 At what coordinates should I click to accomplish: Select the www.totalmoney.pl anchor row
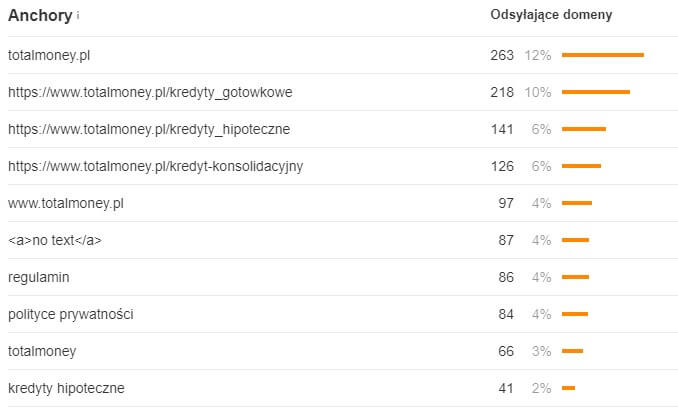(65, 203)
